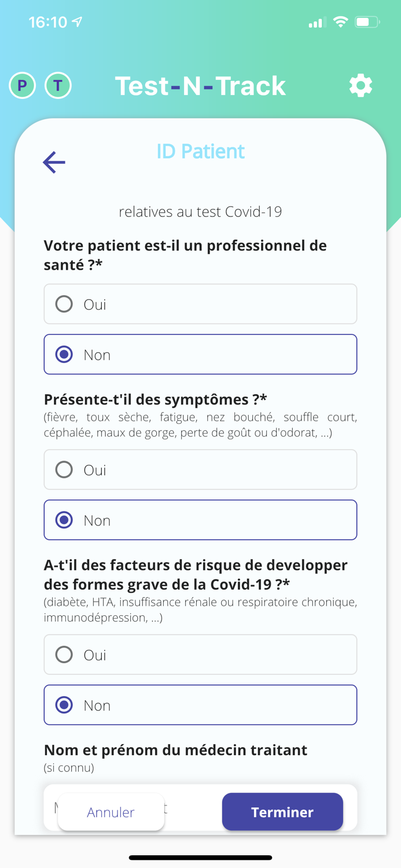Click the back arrow
Viewport: 401px width, 868px height.
(x=53, y=162)
